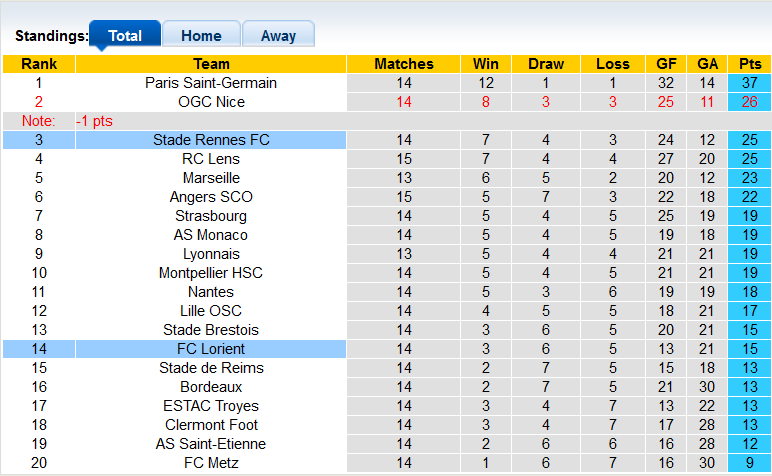Click the Paris Saint-Germain team name
This screenshot has height=476, width=772.
(211, 83)
